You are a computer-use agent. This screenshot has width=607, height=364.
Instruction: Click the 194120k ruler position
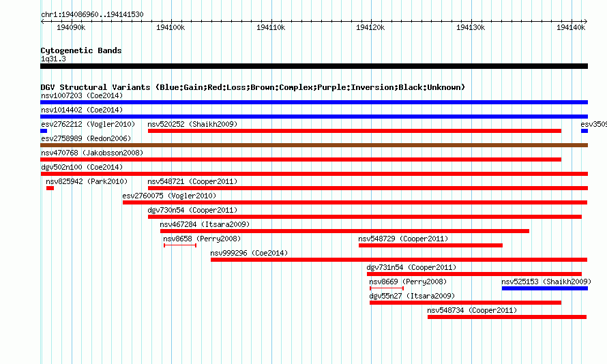coord(370,27)
